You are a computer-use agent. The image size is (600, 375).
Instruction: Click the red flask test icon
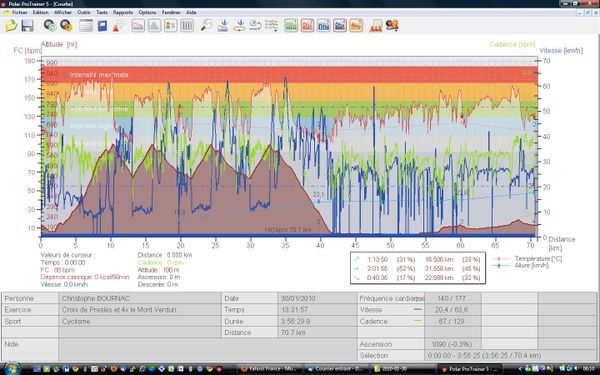coord(118,26)
